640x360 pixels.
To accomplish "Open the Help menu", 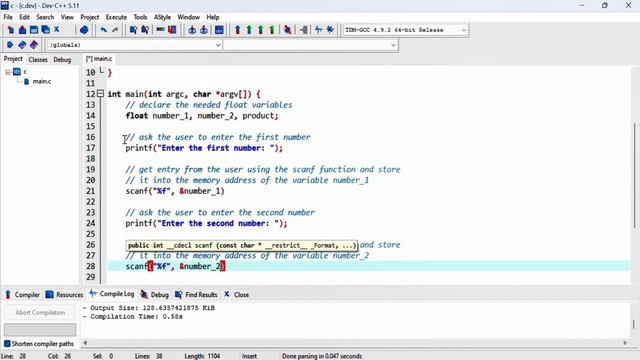I will [213, 17].
